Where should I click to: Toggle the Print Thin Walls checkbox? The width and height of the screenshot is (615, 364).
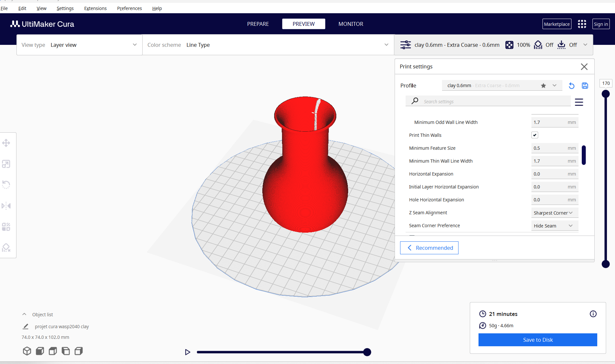(535, 135)
